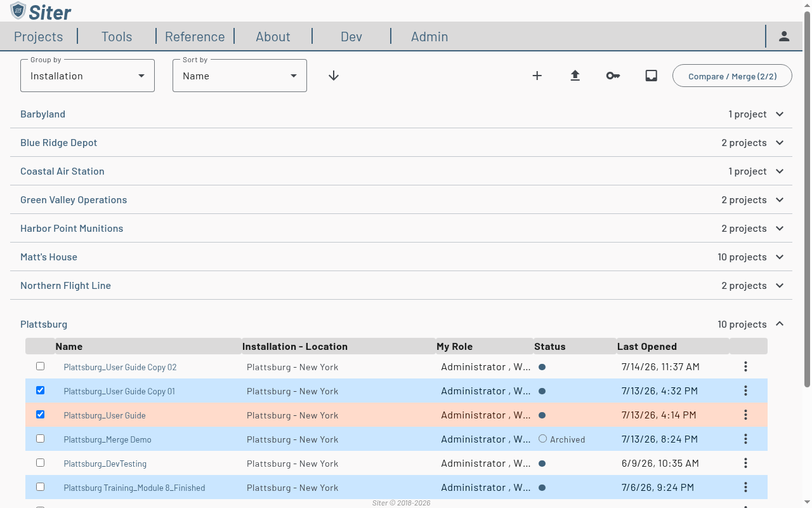
Task: Open three-dot menu for Training_Module 8_Finished
Action: click(x=745, y=487)
